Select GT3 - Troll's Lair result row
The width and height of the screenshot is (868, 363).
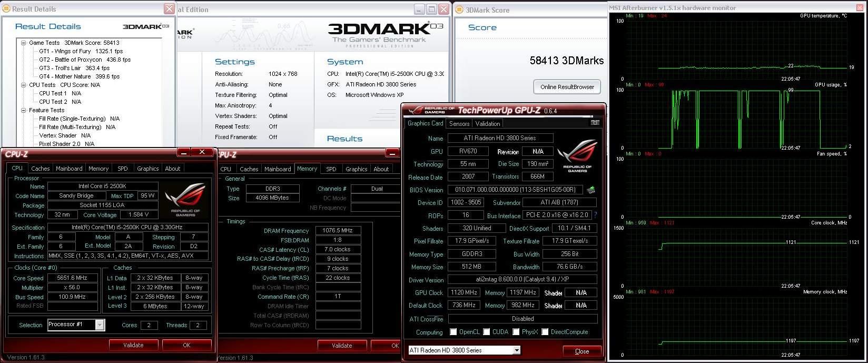coord(74,68)
